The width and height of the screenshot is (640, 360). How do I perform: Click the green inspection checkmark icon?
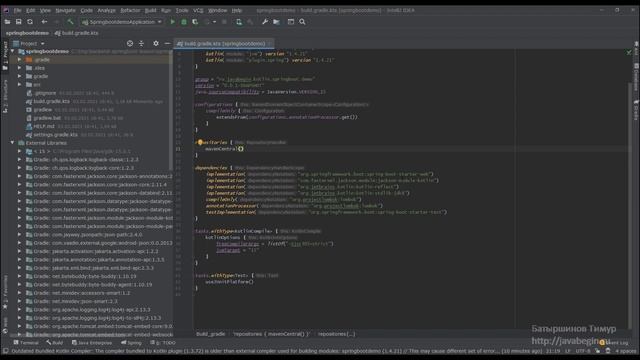[629, 52]
